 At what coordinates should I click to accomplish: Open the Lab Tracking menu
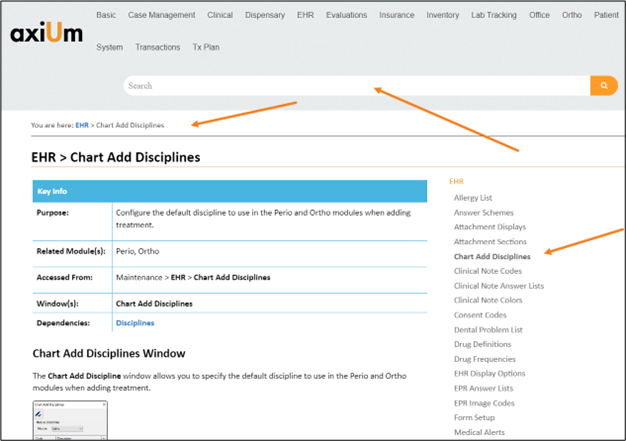[x=494, y=15]
